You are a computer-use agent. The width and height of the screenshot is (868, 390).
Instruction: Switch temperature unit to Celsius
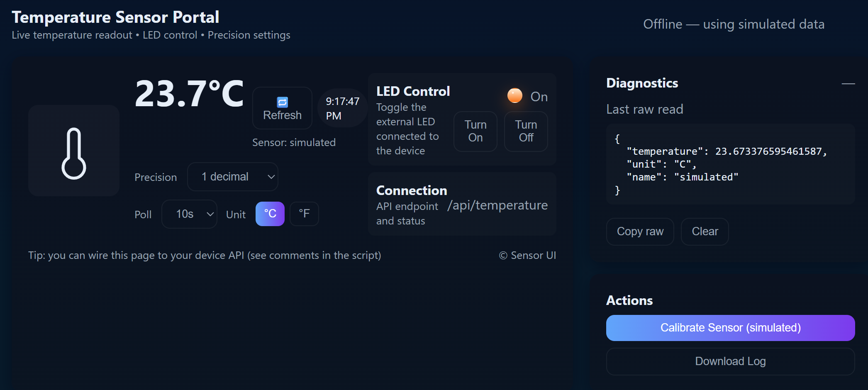coord(270,214)
